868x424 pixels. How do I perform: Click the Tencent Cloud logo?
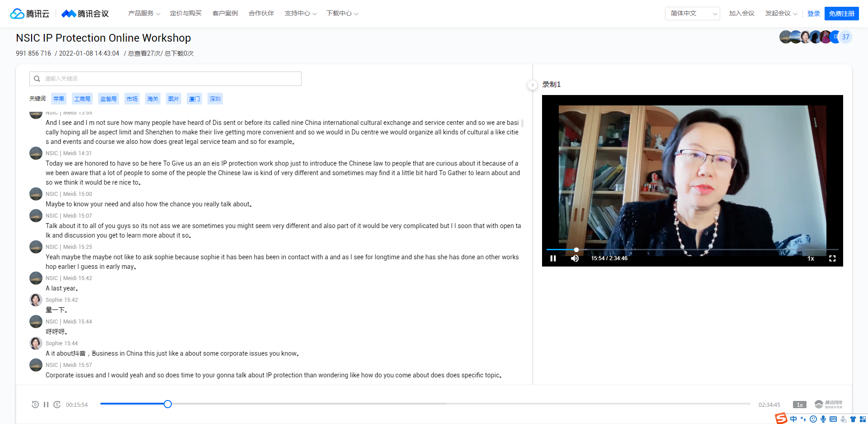point(30,14)
